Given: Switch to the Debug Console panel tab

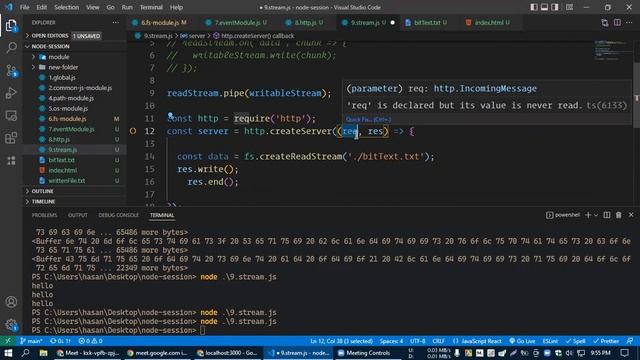Looking at the screenshot, I should pos(118,215).
